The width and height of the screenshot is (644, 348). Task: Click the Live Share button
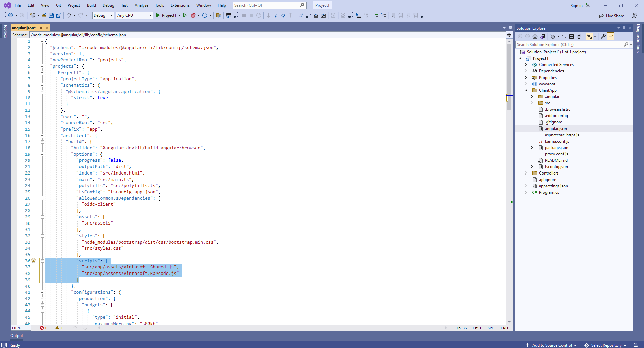point(612,16)
